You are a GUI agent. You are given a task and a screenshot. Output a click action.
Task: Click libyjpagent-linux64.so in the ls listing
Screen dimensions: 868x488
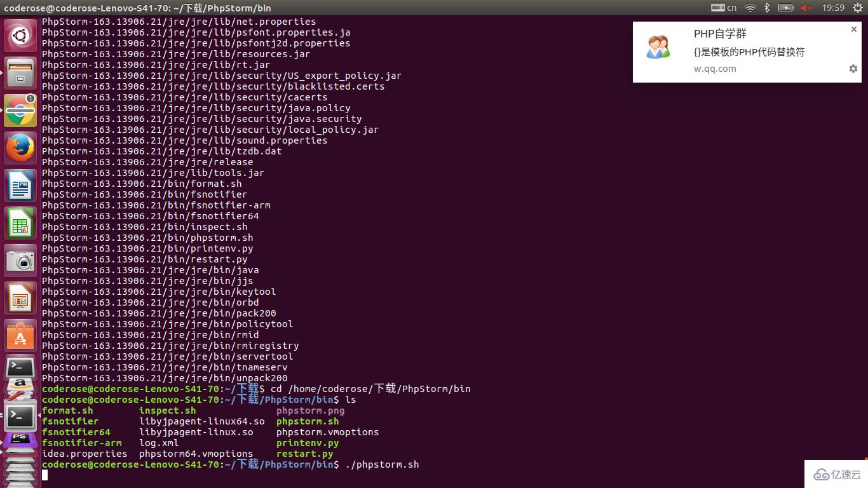pyautogui.click(x=202, y=421)
